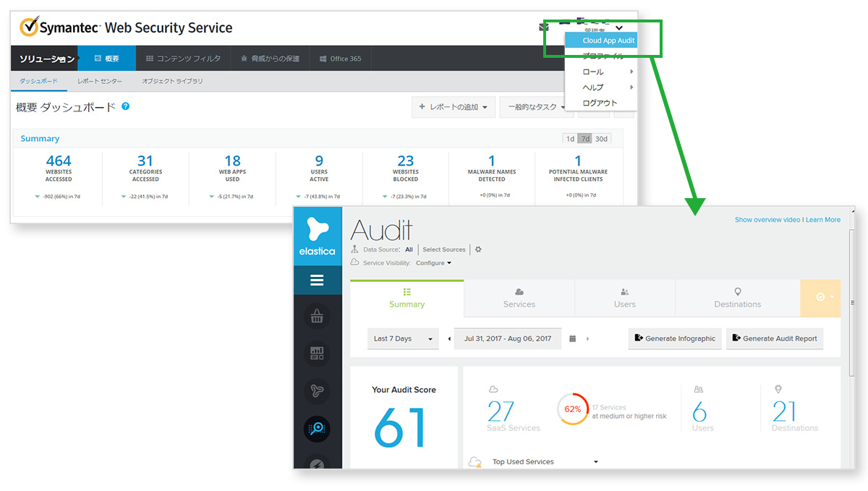Click the storefront/apps sidebar icon below the basket
The image size is (868, 491).
[x=317, y=353]
